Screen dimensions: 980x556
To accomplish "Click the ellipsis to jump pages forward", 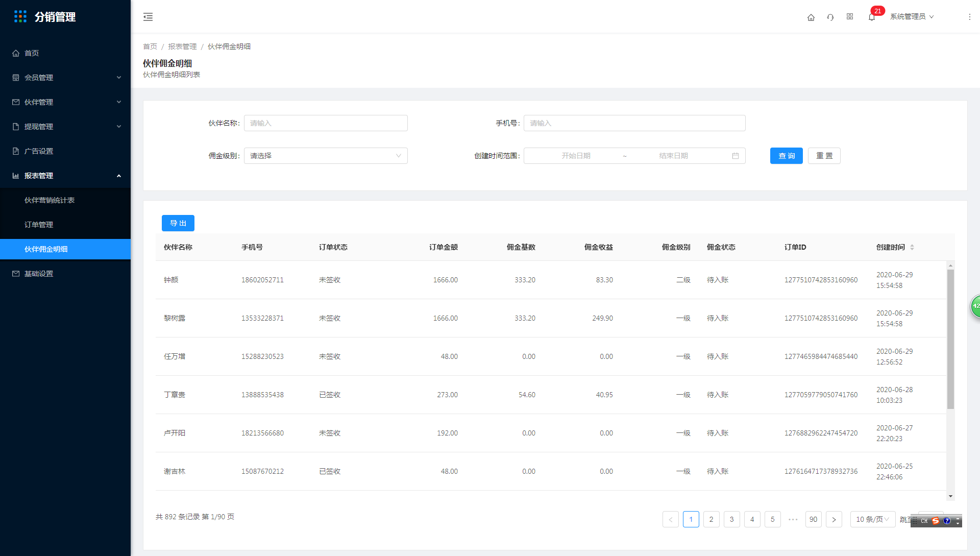I will (x=793, y=519).
